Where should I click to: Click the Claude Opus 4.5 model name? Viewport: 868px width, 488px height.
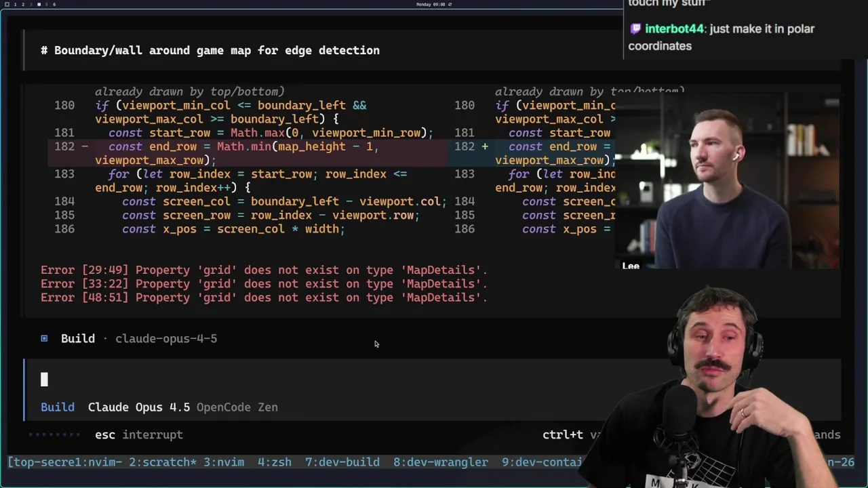pyautogui.click(x=139, y=407)
